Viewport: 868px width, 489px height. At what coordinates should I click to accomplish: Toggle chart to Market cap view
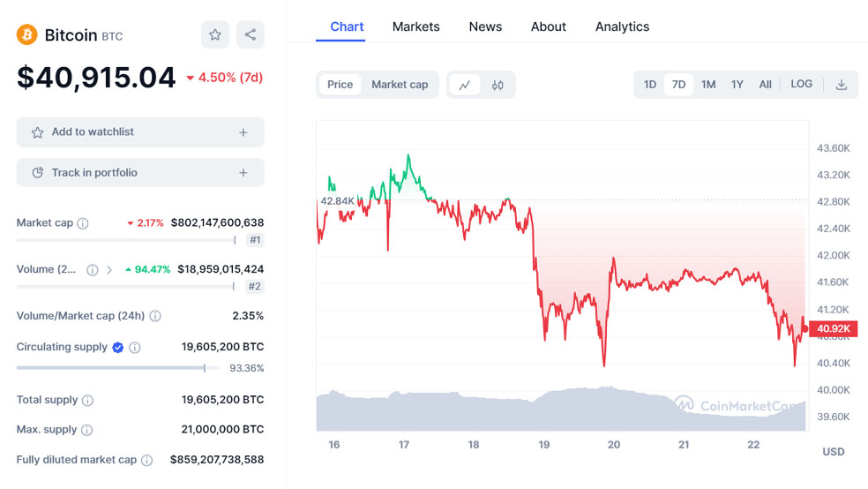pyautogui.click(x=400, y=85)
